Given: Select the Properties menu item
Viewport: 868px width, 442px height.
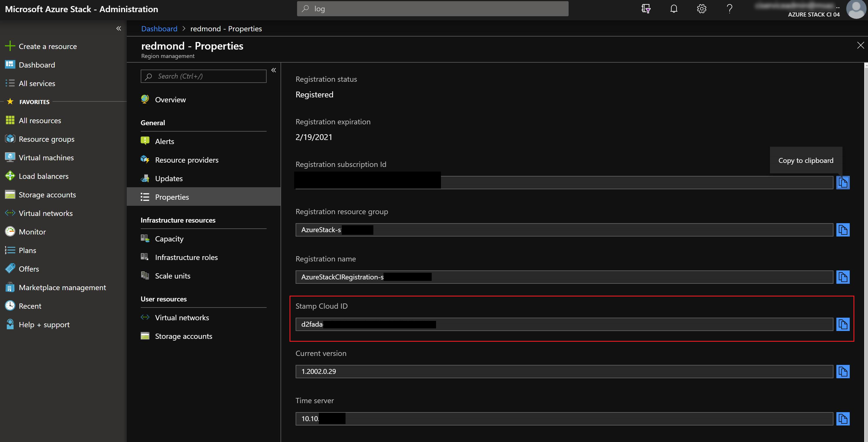Looking at the screenshot, I should click(x=171, y=196).
